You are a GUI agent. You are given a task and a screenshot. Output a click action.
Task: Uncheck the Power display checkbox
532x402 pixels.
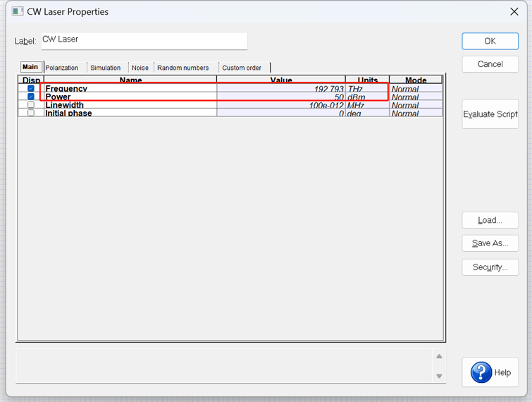coord(31,97)
